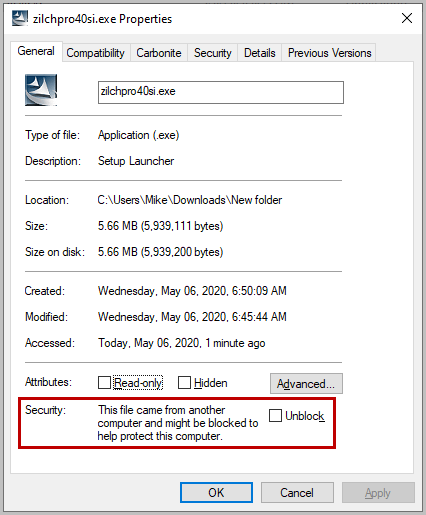Image resolution: width=426 pixels, height=515 pixels.
Task: Switch to the Compatibility tab
Action: [95, 53]
